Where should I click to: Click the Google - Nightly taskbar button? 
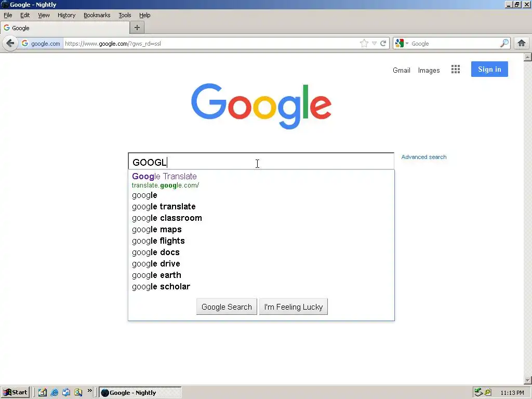pos(140,393)
